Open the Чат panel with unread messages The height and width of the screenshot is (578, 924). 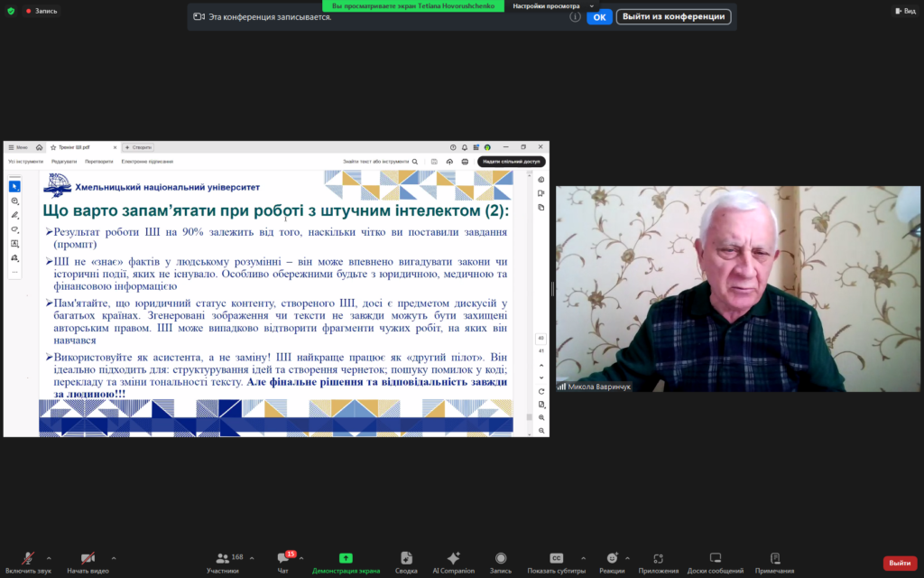pyautogui.click(x=283, y=562)
